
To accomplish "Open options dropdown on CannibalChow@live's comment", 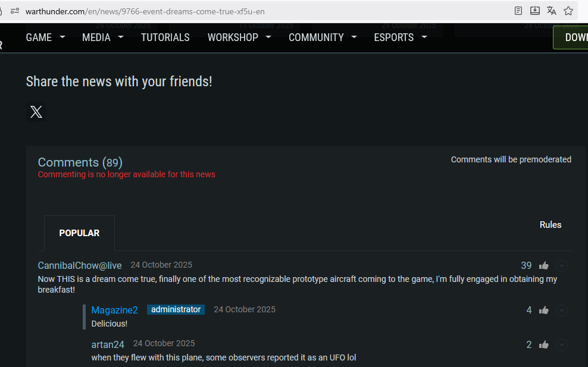I will pyautogui.click(x=561, y=266).
